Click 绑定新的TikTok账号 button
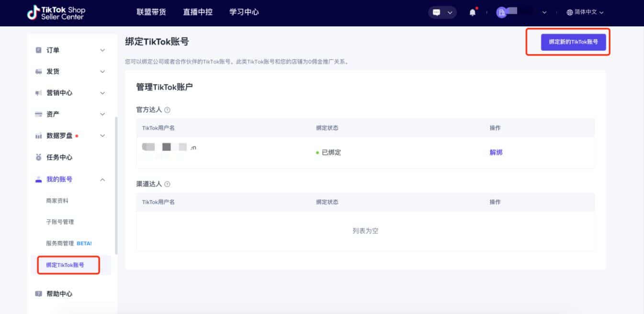 (573, 42)
